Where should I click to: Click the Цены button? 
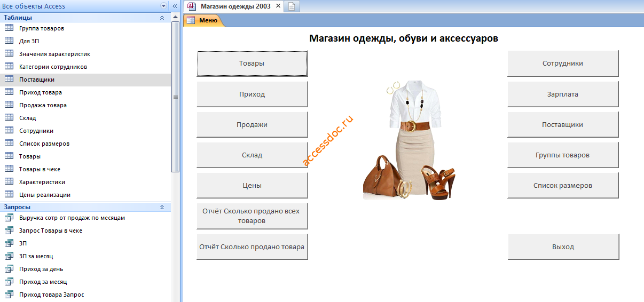253,185
